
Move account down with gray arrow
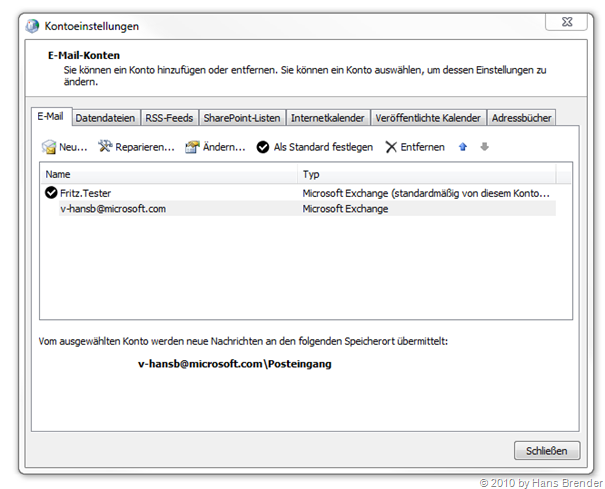tap(484, 147)
